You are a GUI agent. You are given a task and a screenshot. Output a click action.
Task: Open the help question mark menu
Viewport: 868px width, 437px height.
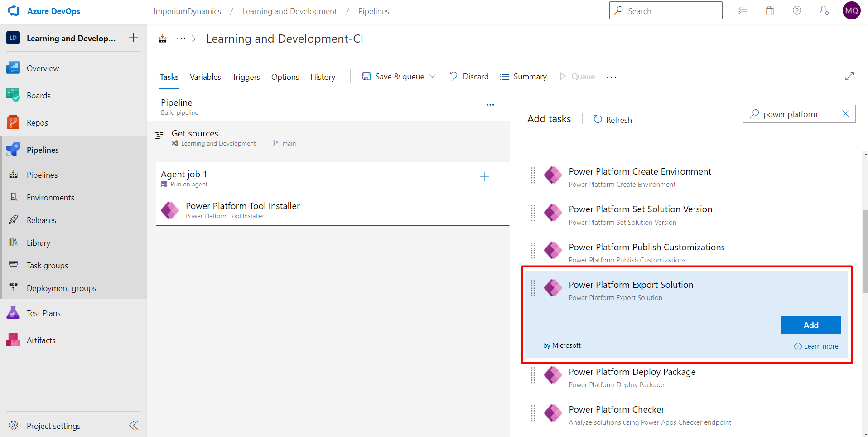coord(797,10)
